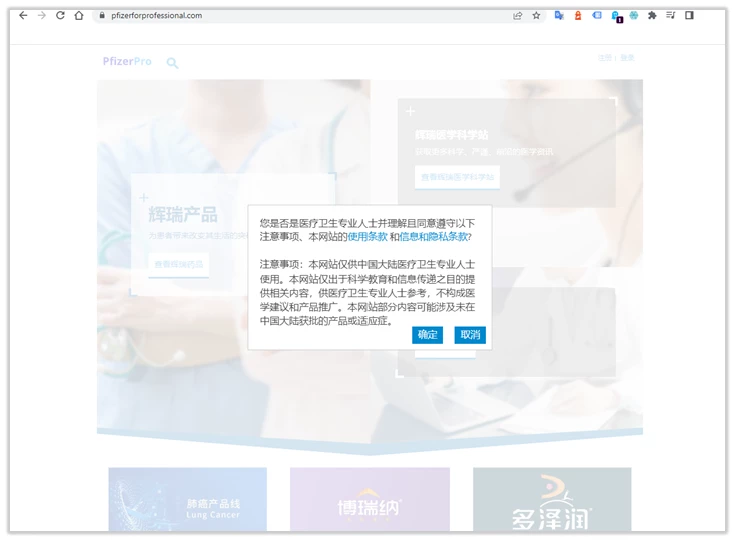Open the blue tag extension icon
This screenshot has width=734, height=540.
click(597, 15)
